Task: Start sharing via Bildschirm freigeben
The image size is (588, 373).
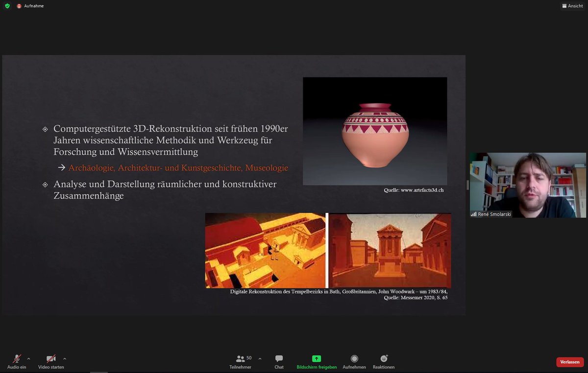Action: (x=317, y=362)
